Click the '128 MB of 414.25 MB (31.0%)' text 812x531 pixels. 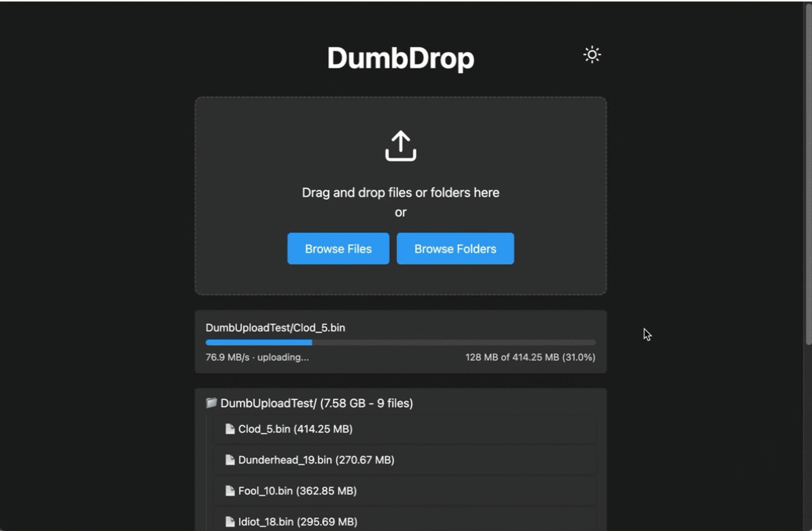click(x=530, y=357)
